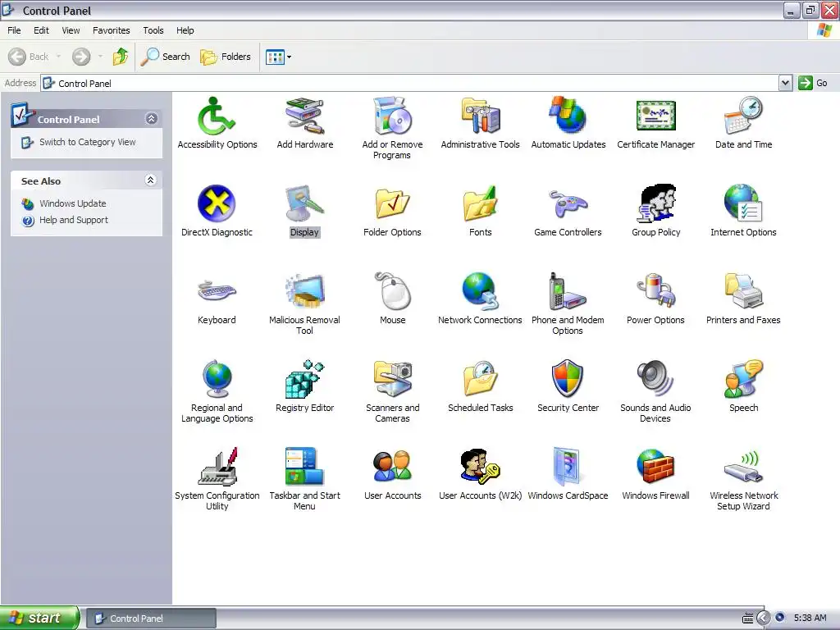The width and height of the screenshot is (840, 630).
Task: Open the File menu
Action: coord(14,30)
